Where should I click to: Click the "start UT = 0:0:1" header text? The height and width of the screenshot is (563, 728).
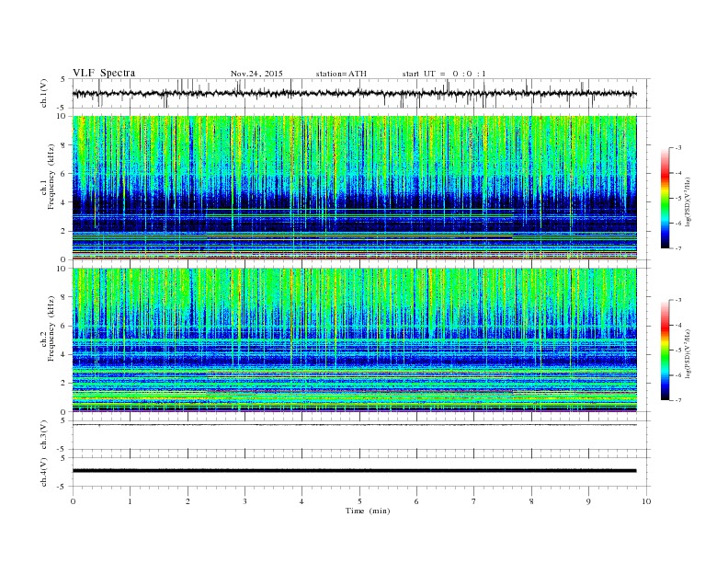(x=444, y=74)
